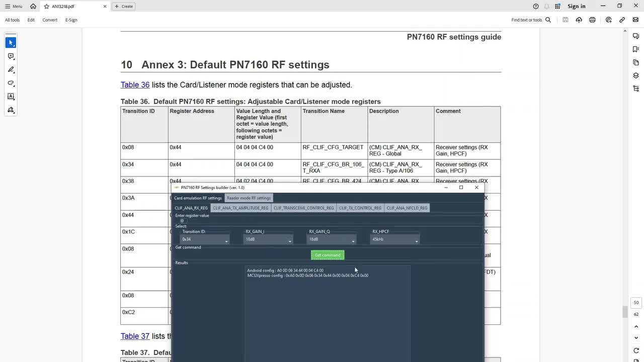This screenshot has width=644, height=362.
Task: Open the Add comment tool
Action: point(11,56)
